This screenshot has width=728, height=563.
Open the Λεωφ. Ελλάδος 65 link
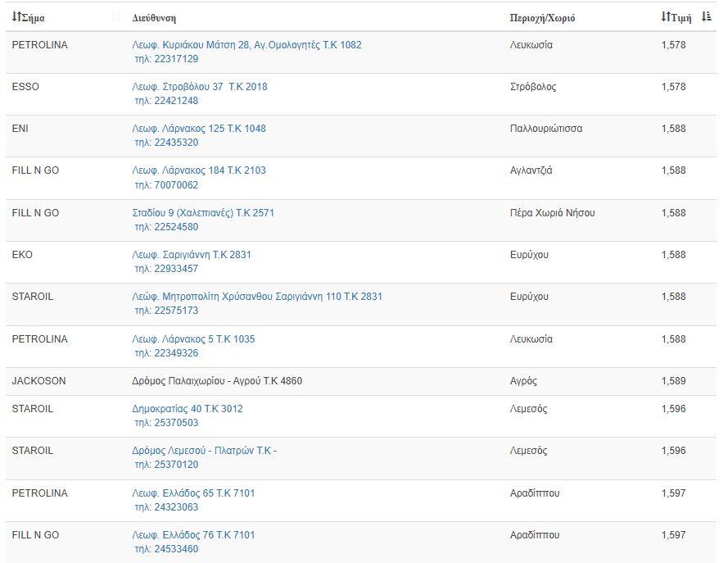[193, 493]
